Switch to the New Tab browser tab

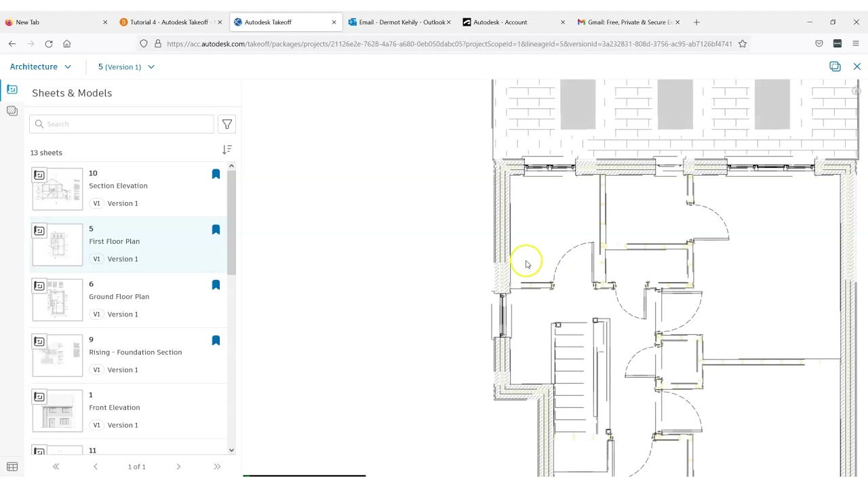pyautogui.click(x=56, y=22)
